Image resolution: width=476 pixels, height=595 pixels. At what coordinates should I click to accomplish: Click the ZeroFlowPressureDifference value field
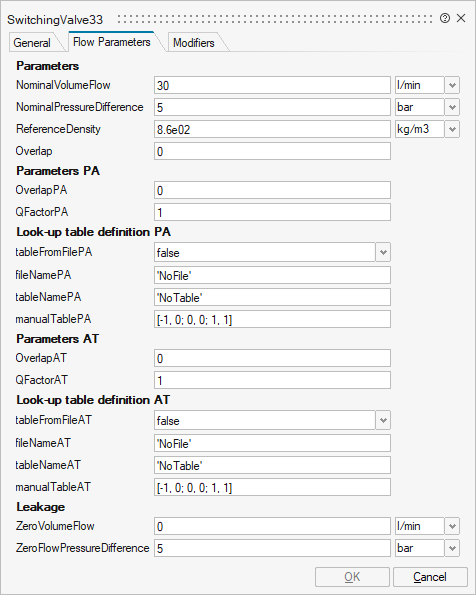coord(272,548)
